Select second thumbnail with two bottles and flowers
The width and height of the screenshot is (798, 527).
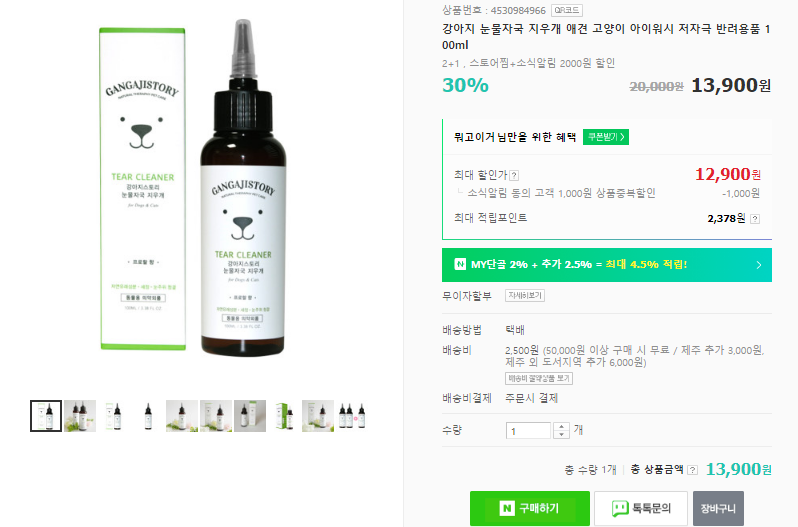(x=80, y=416)
